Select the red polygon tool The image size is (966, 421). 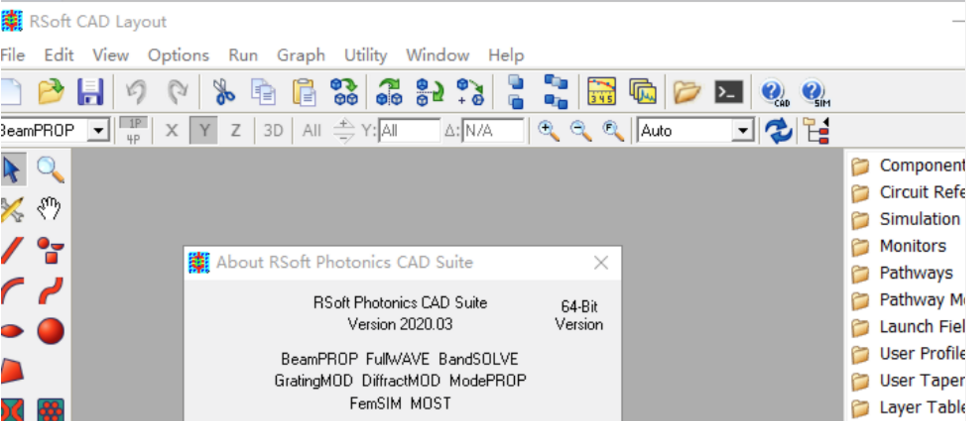[x=12, y=371]
